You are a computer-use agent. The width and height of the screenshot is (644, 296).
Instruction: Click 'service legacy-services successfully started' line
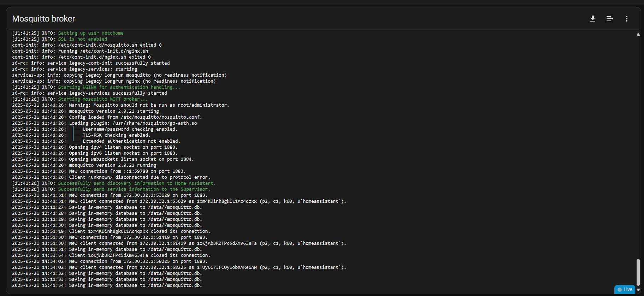[x=89, y=93]
